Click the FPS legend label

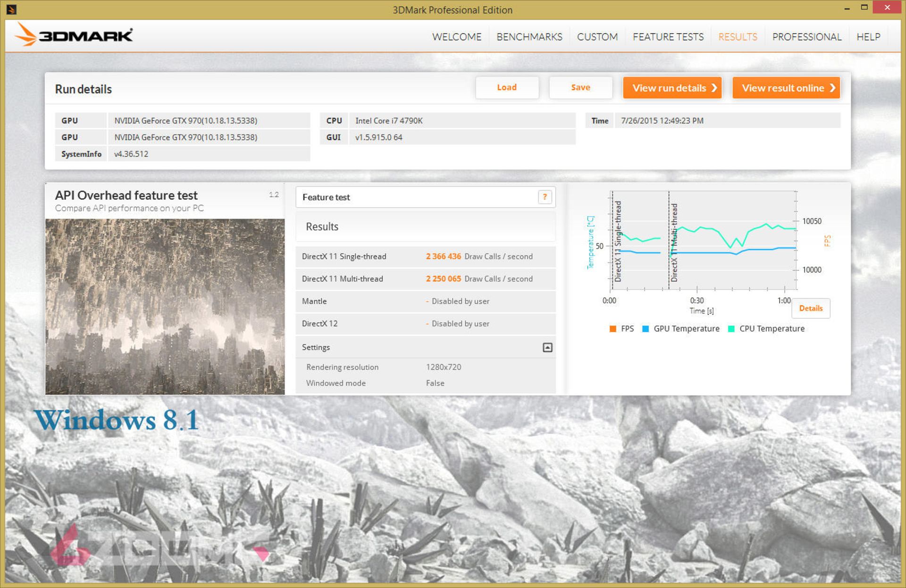(627, 329)
